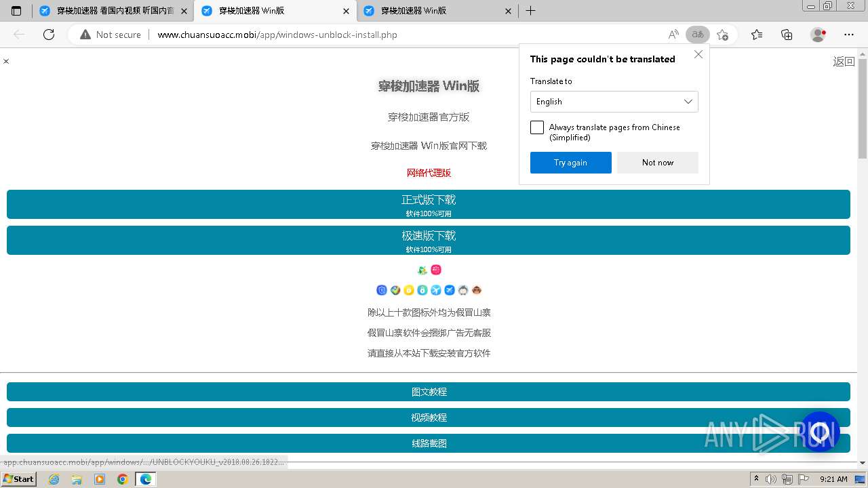Switch to the third 穿梭加速器 Win版 tab
This screenshot has width=868, height=488.
point(437,11)
